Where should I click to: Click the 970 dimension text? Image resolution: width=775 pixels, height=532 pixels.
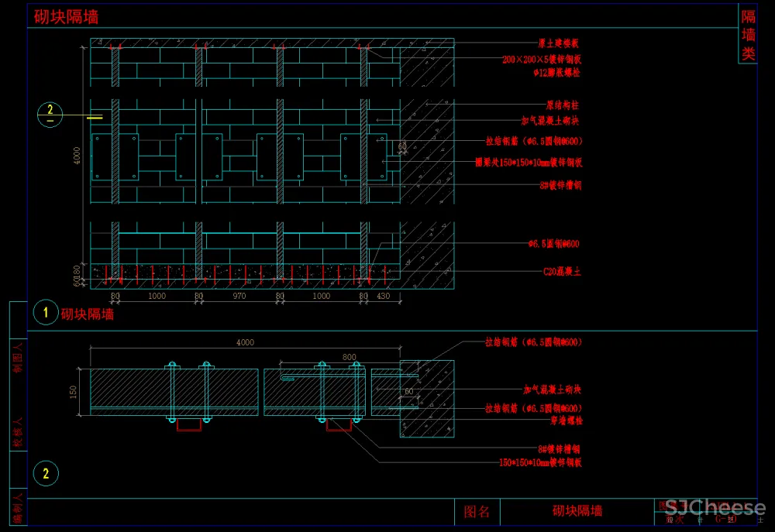coord(239,296)
